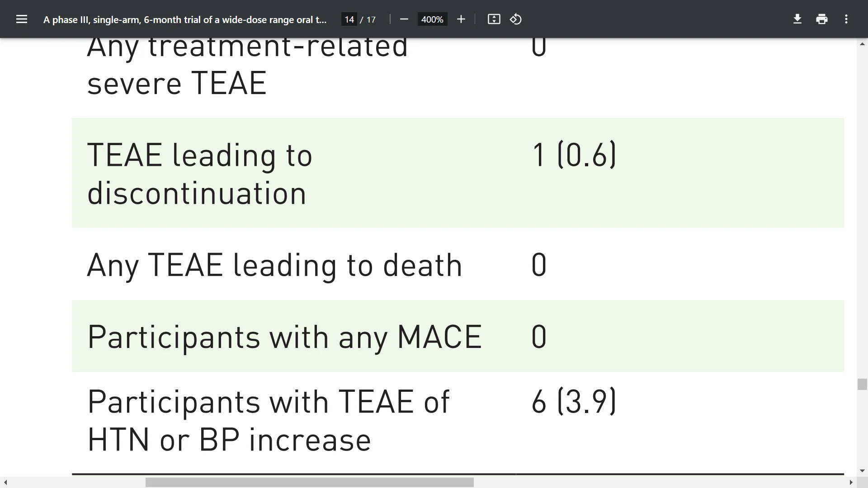Print the document
868x488 pixels.
coord(822,19)
